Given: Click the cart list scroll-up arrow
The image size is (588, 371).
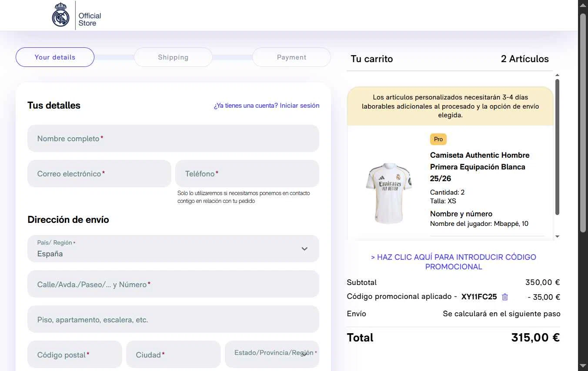Looking at the screenshot, I should coord(558,75).
